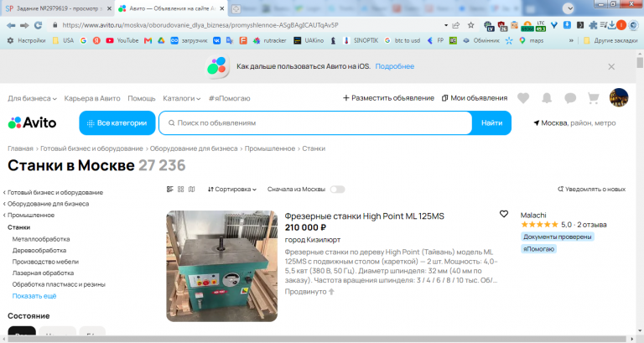
Task: Open the 'Все категории' button
Action: (x=117, y=122)
